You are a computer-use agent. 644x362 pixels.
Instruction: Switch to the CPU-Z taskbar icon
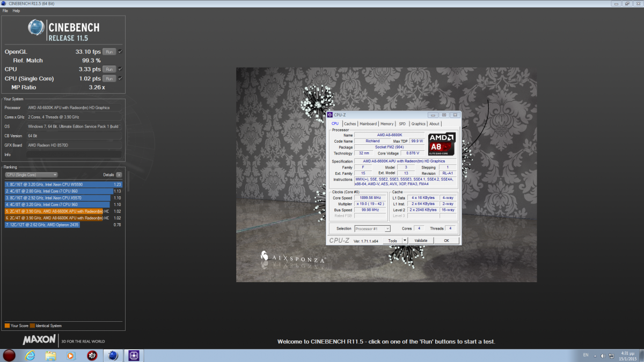(133, 355)
